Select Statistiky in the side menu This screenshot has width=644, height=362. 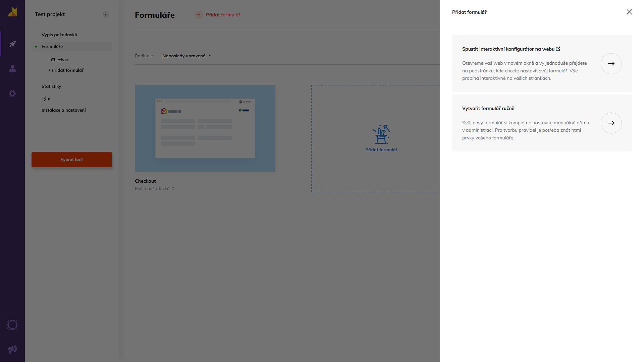[51, 86]
